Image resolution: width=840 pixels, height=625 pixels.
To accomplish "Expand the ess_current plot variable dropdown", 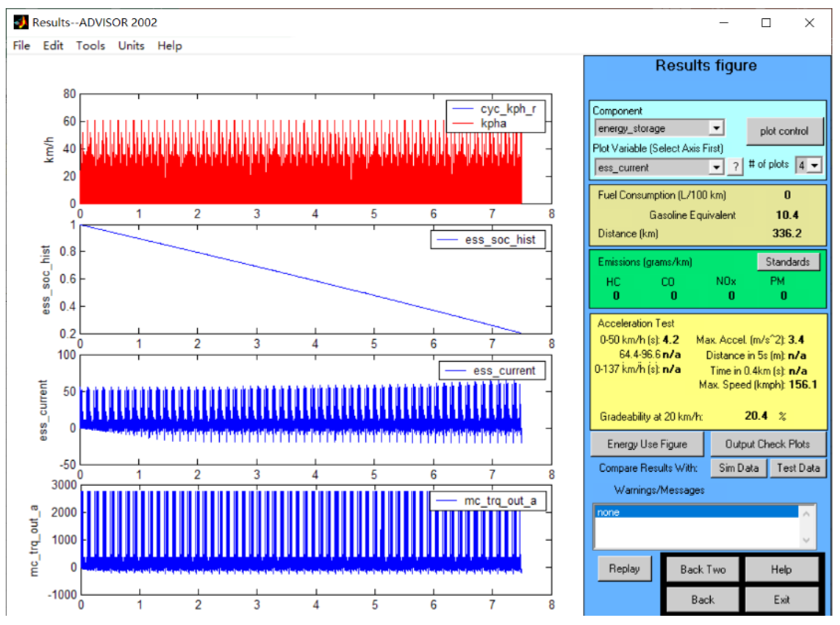I will point(716,167).
